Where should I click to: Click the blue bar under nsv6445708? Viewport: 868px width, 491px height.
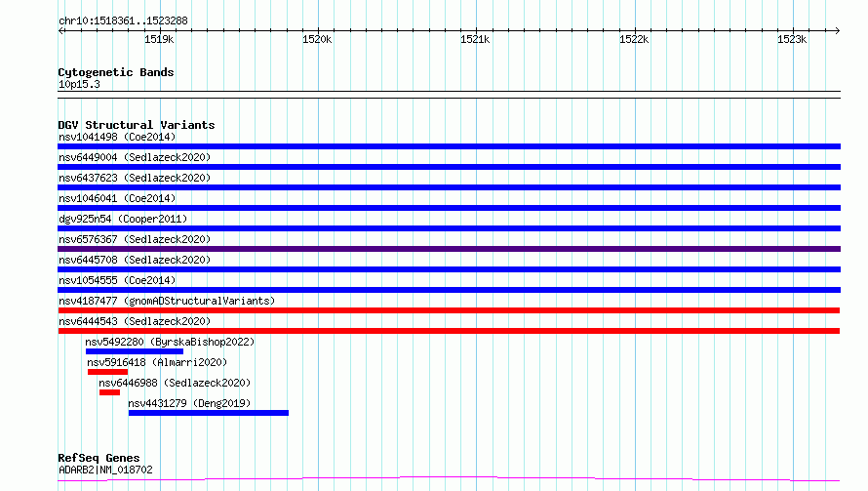click(449, 269)
